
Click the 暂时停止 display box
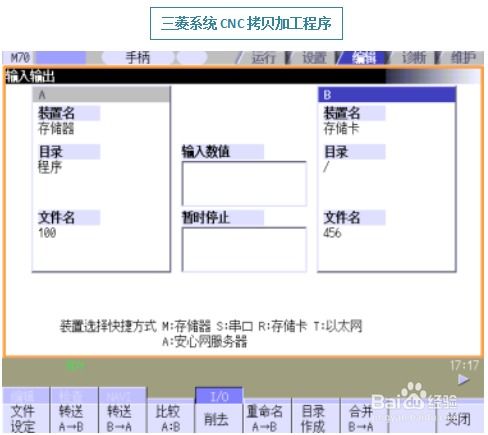pos(244,249)
